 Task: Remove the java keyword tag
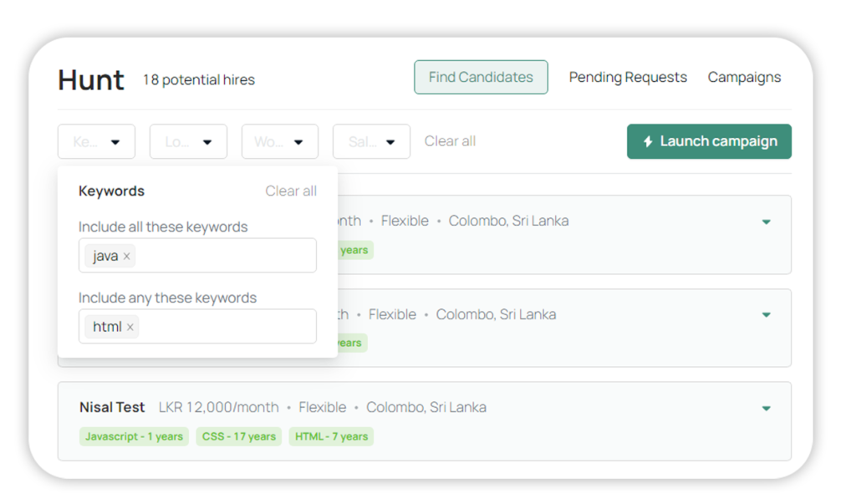tap(127, 256)
